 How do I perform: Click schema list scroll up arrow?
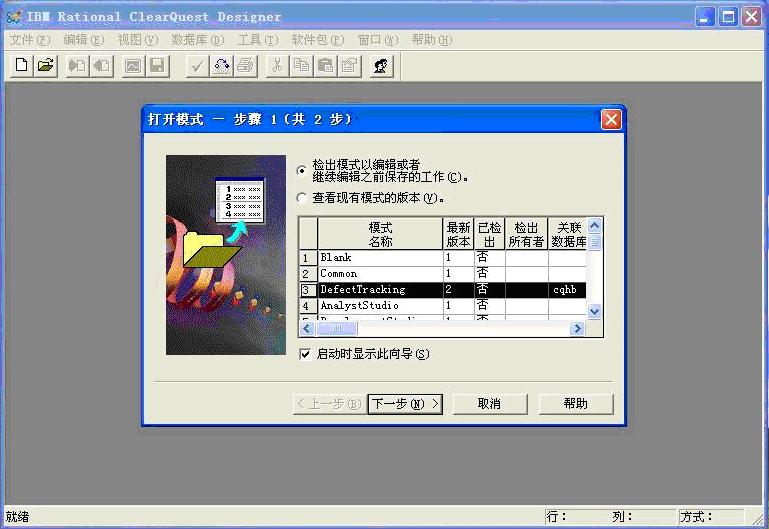(594, 226)
